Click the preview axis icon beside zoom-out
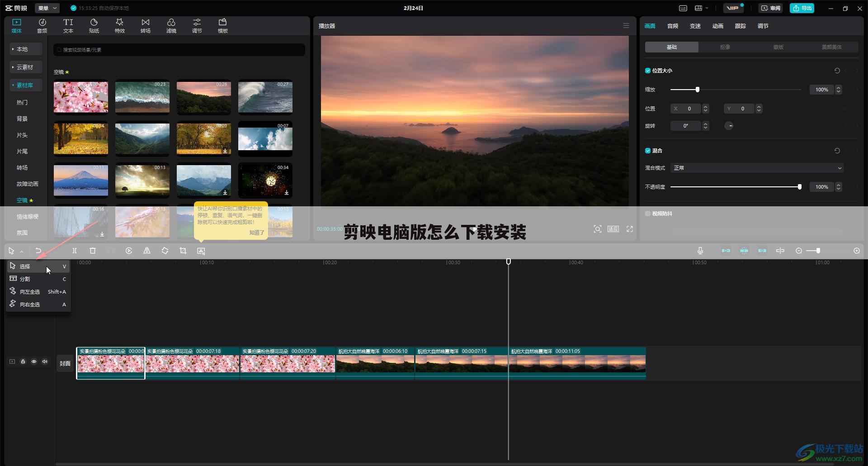 780,251
